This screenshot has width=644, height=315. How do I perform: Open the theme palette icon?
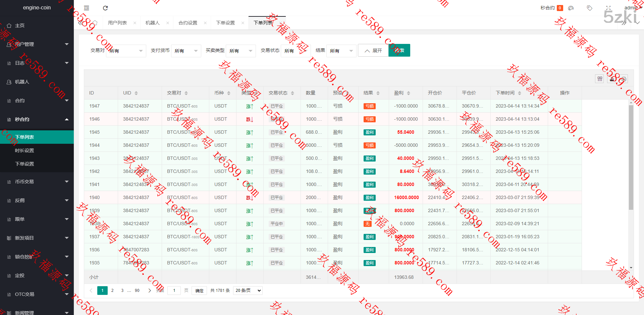pyautogui.click(x=571, y=8)
